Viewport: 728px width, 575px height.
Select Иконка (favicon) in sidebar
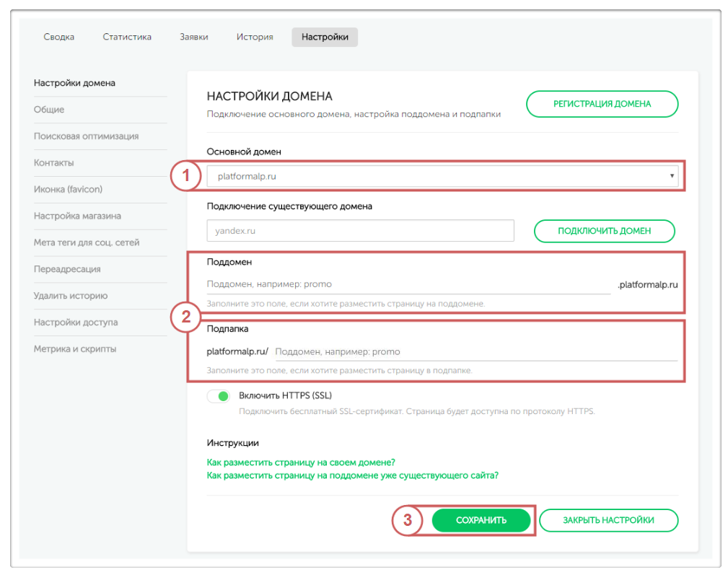pos(68,189)
